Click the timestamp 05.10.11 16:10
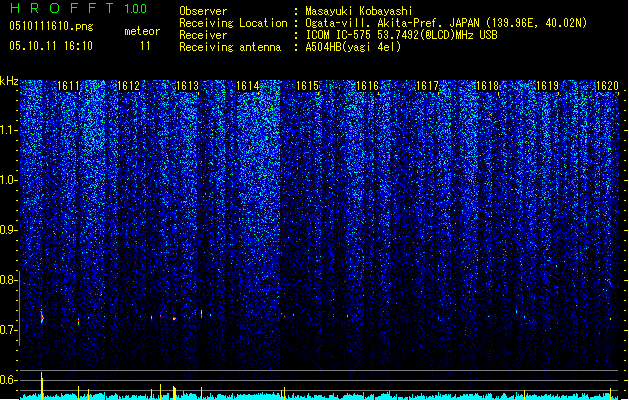The image size is (629, 400). [x=51, y=46]
